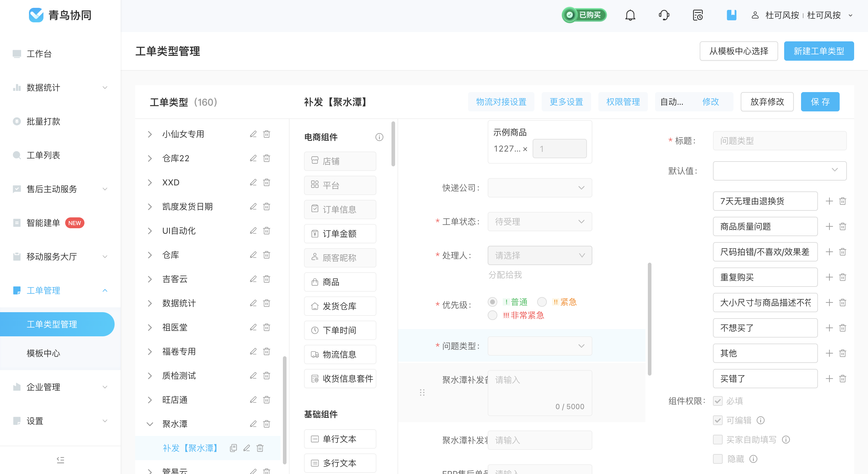Open the notifications bell icon

(x=630, y=15)
